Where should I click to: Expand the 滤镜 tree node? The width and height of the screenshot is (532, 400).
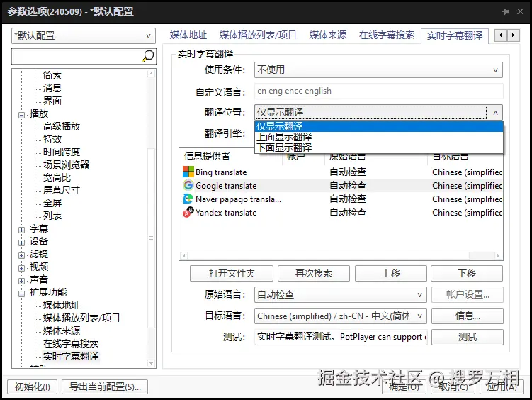[21, 255]
